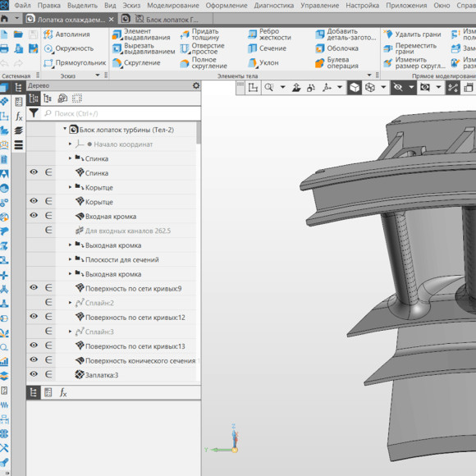476x476 pixels.
Task: Select the Автолиния sketch tool
Action: [x=66, y=34]
